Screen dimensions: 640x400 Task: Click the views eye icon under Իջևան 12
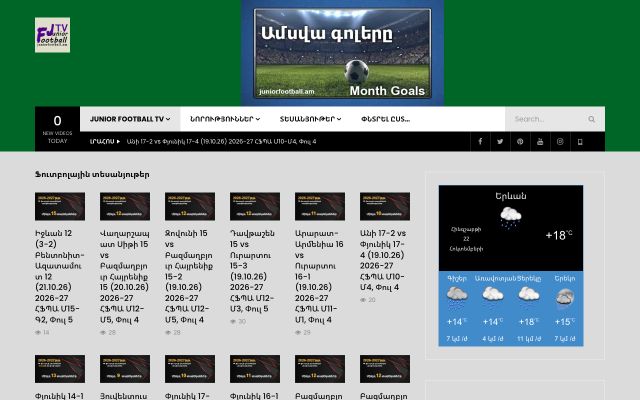38,332
